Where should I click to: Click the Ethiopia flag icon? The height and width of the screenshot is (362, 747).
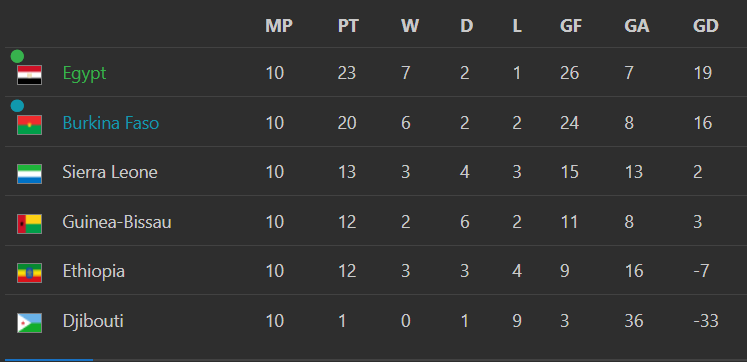point(30,273)
